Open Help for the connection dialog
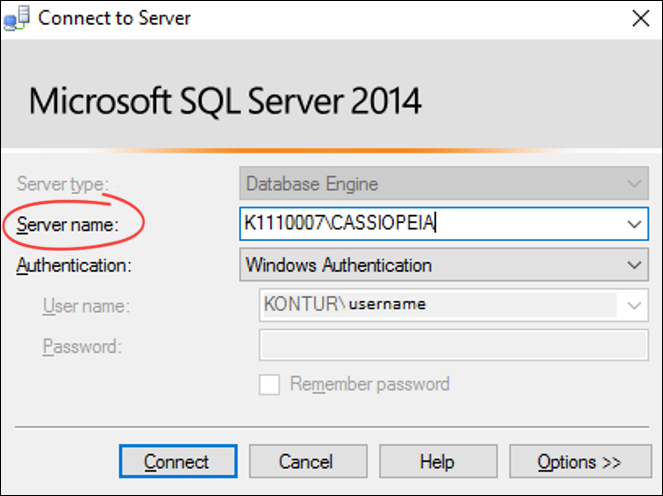The width and height of the screenshot is (663, 496). (436, 462)
